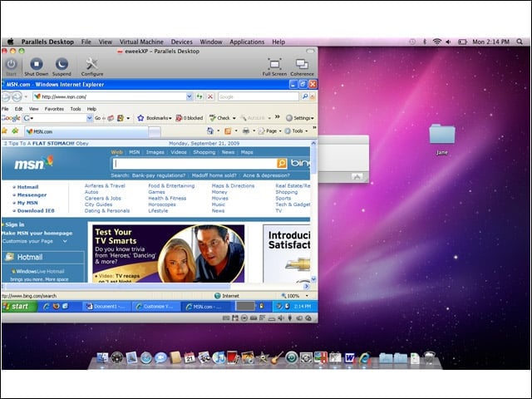Open Spotlight search in the Mac menu bar
The width and height of the screenshot is (532, 399).
point(520,42)
